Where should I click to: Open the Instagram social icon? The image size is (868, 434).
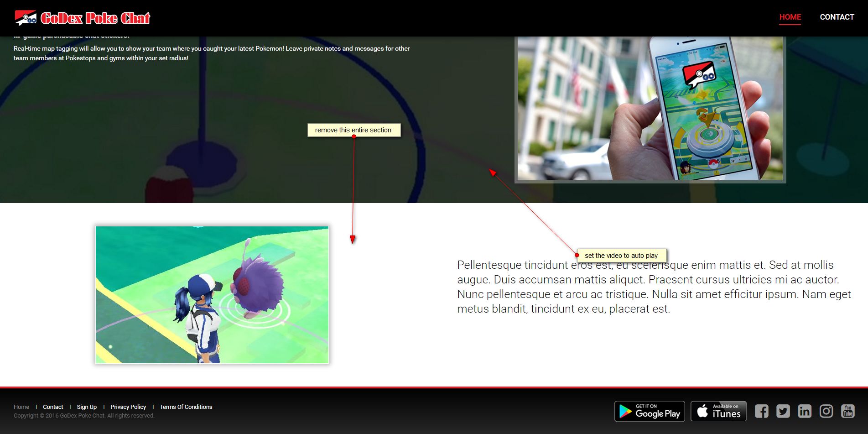point(826,411)
